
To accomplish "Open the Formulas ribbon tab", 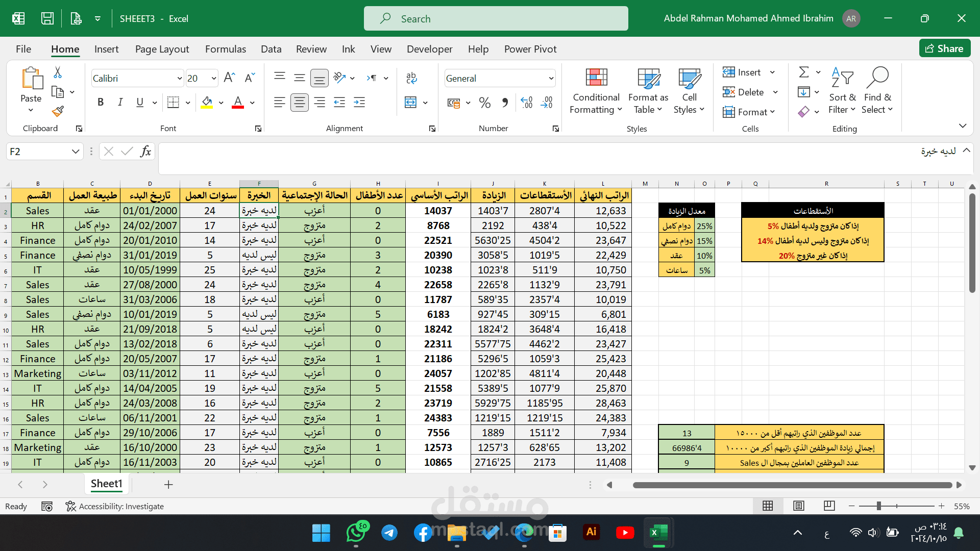I will coord(225,49).
